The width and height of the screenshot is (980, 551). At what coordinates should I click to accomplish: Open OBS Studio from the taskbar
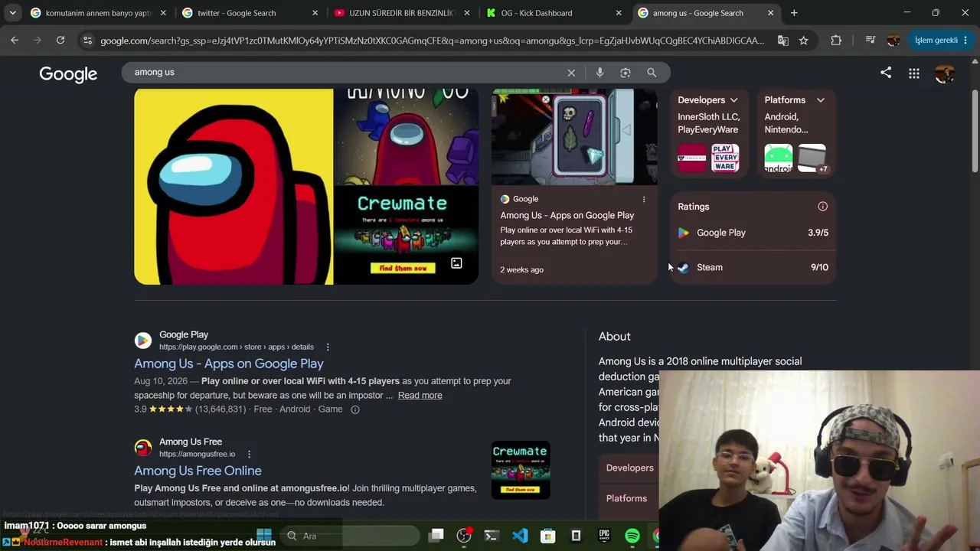(x=464, y=536)
